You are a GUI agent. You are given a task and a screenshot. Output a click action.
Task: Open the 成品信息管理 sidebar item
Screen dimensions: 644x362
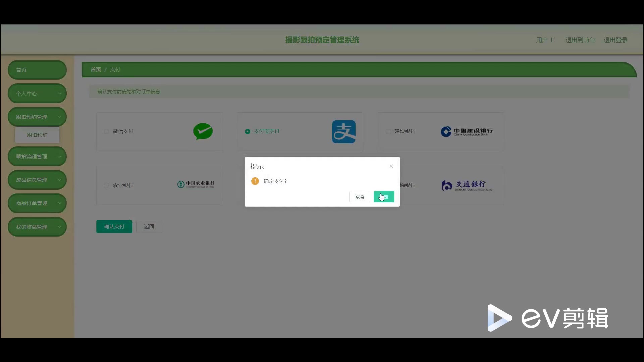point(37,180)
